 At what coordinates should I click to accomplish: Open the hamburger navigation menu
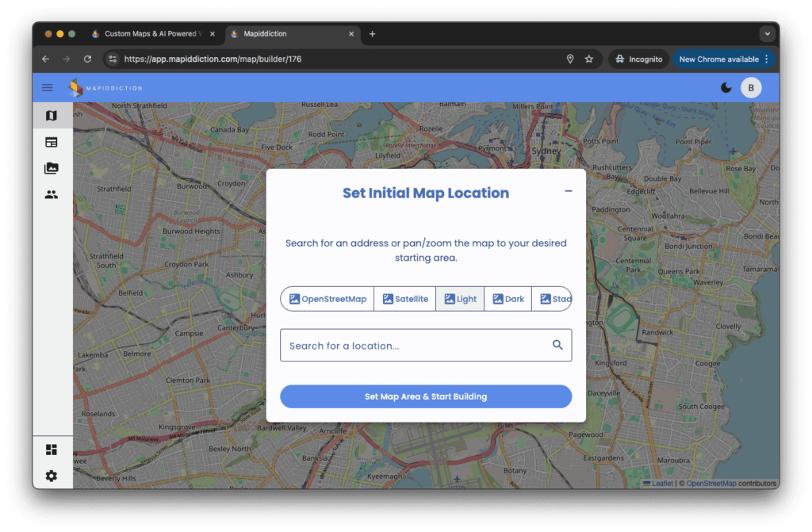[x=48, y=87]
